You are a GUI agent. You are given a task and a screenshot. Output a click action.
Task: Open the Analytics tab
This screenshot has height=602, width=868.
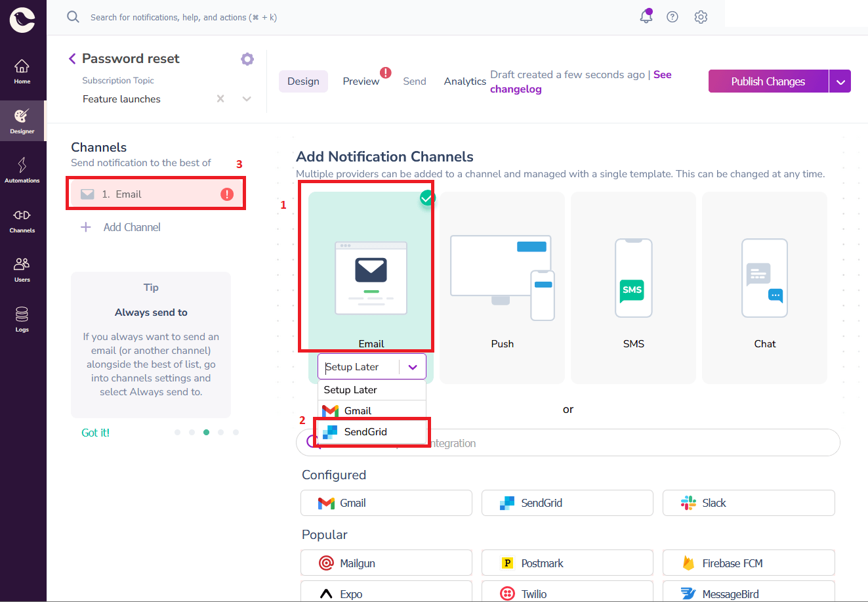pos(465,81)
